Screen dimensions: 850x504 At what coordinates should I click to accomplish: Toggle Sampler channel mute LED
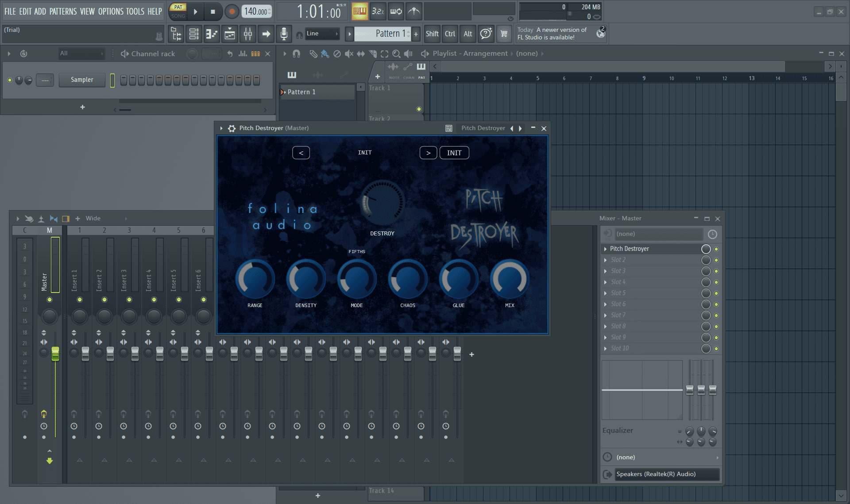pyautogui.click(x=10, y=80)
